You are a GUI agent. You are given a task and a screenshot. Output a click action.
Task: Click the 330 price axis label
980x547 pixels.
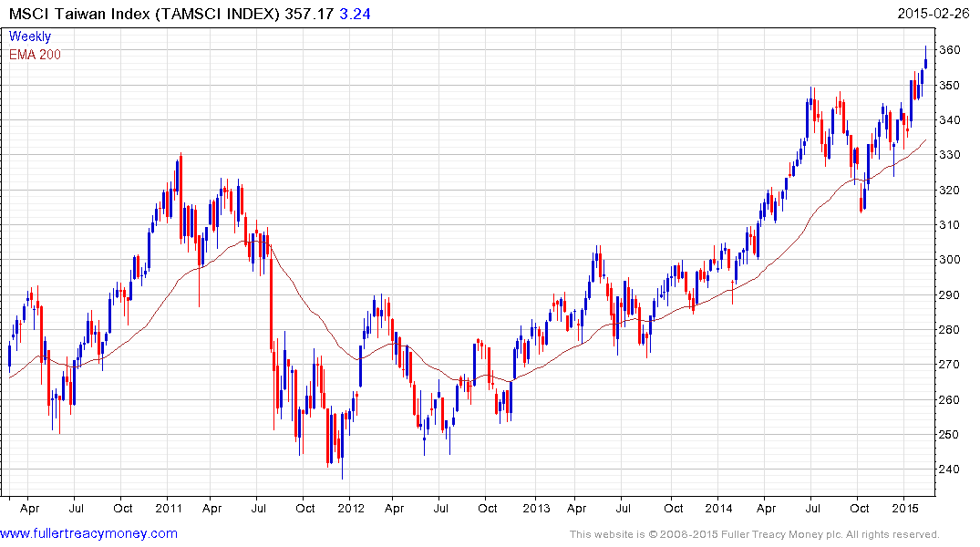click(950, 154)
